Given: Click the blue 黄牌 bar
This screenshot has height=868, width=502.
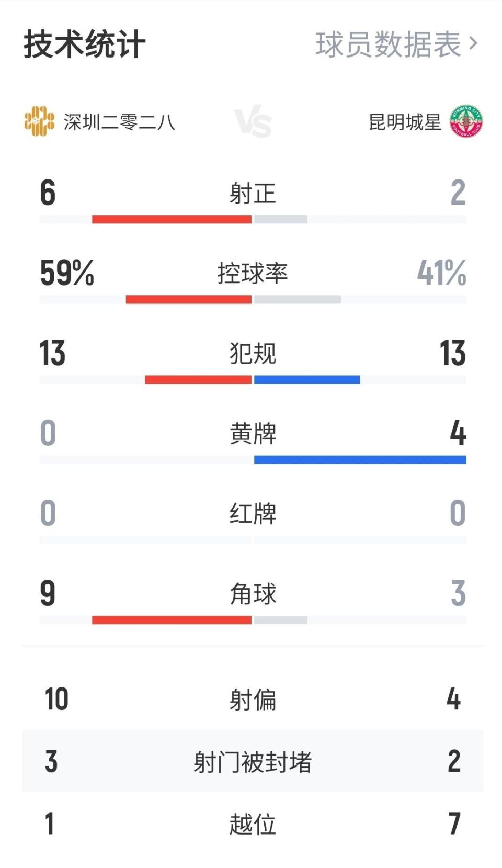Looking at the screenshot, I should (360, 459).
